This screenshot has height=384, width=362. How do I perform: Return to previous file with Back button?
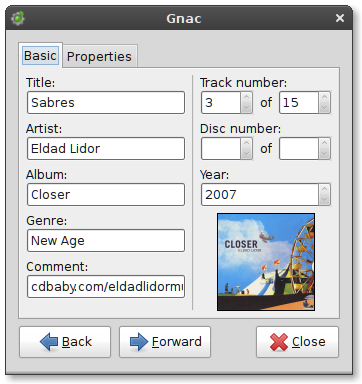pos(65,342)
